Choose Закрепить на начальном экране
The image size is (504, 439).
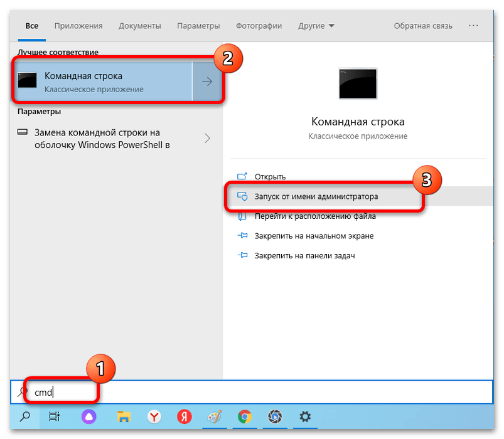tap(314, 236)
